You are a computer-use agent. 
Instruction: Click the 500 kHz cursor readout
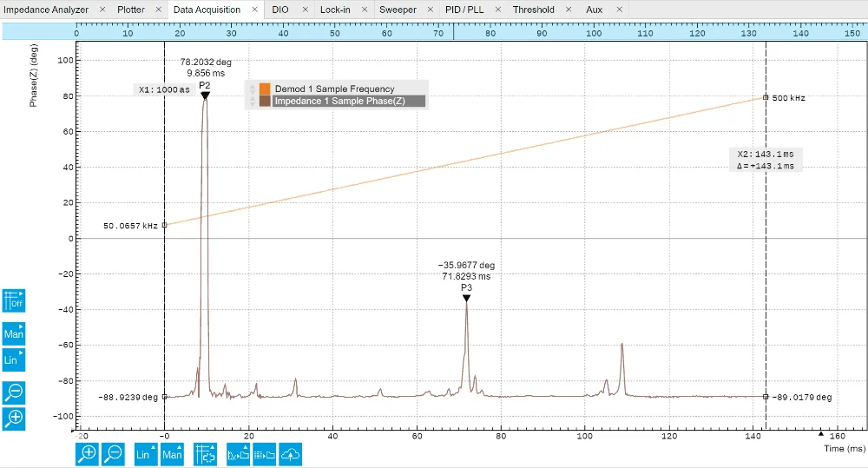pos(788,98)
